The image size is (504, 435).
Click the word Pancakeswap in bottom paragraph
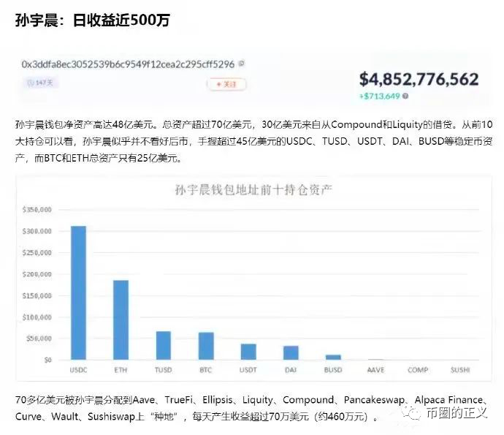click(x=374, y=400)
